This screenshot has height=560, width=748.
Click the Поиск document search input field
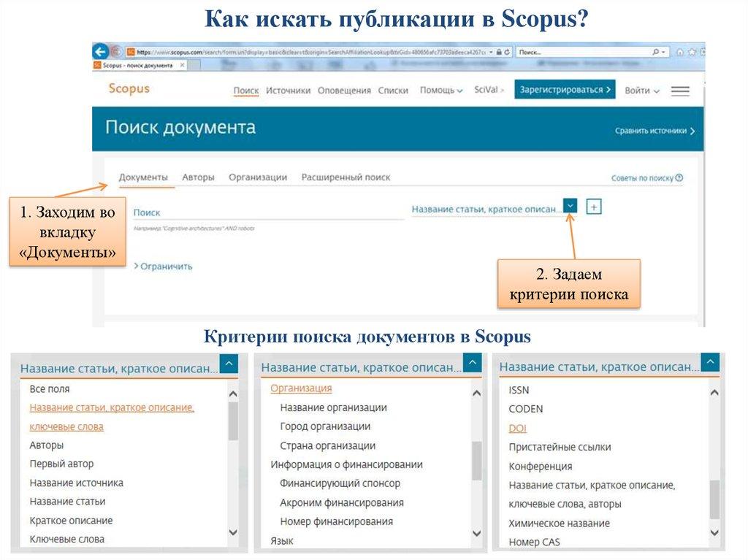pos(267,212)
